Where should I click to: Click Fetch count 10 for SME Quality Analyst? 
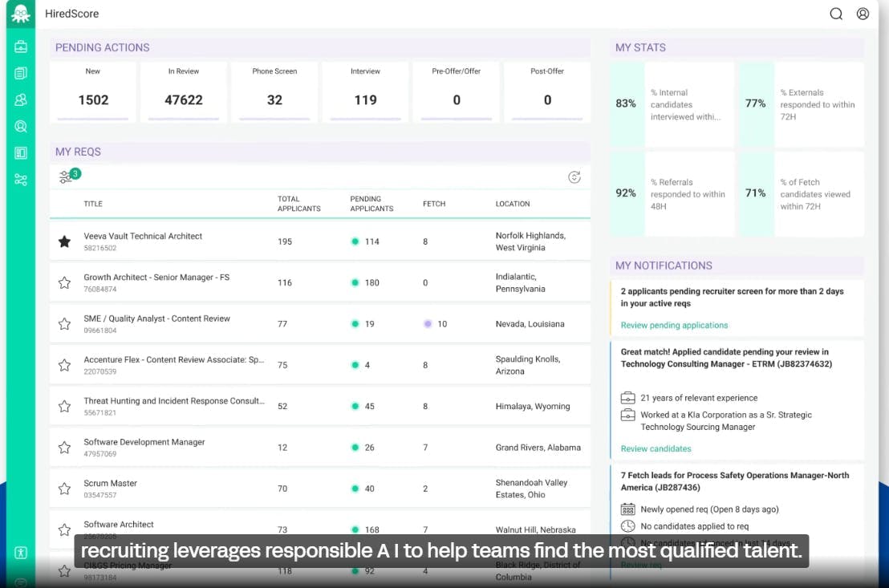[x=442, y=324]
